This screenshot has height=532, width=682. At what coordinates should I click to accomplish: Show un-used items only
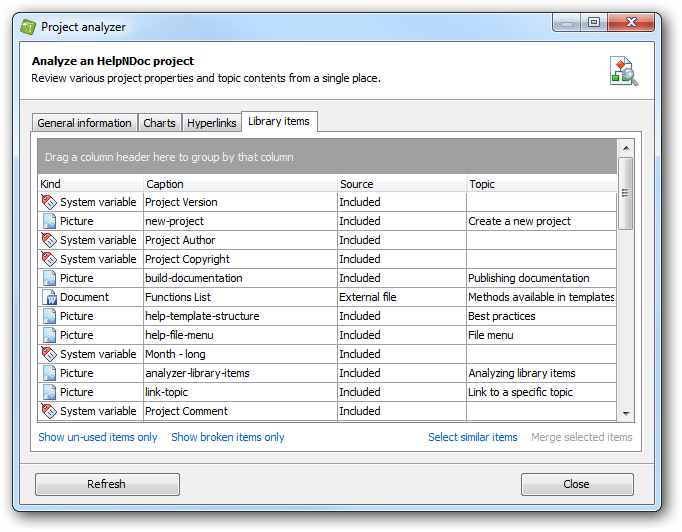tap(98, 437)
